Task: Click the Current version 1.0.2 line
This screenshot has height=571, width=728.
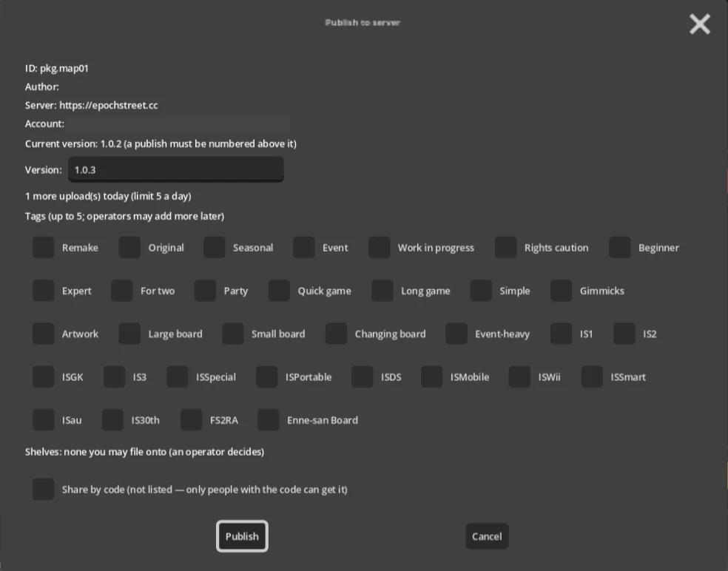Action: 161,144
